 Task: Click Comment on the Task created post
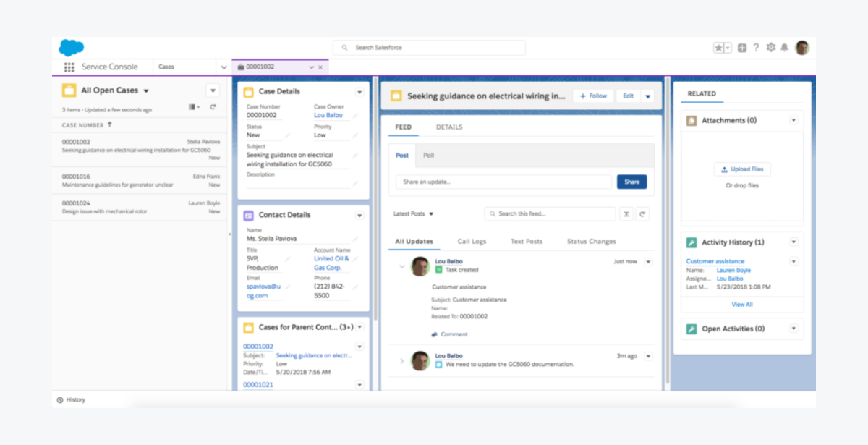click(x=449, y=334)
